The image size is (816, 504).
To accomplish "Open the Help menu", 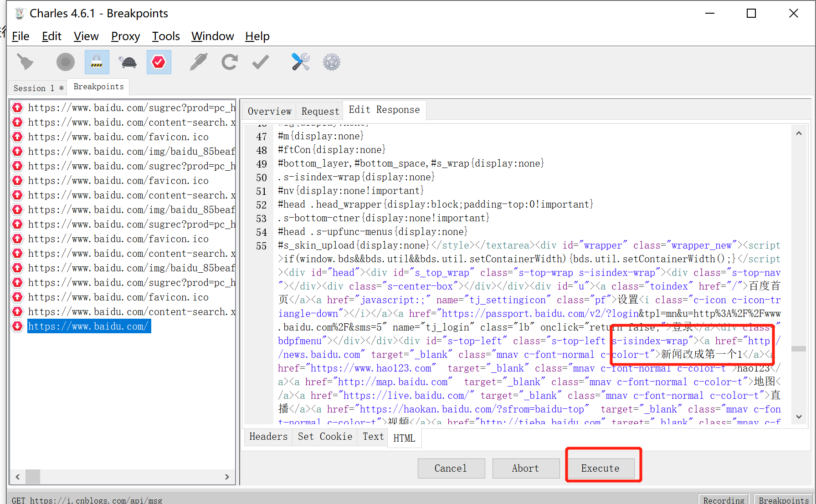I will [257, 36].
